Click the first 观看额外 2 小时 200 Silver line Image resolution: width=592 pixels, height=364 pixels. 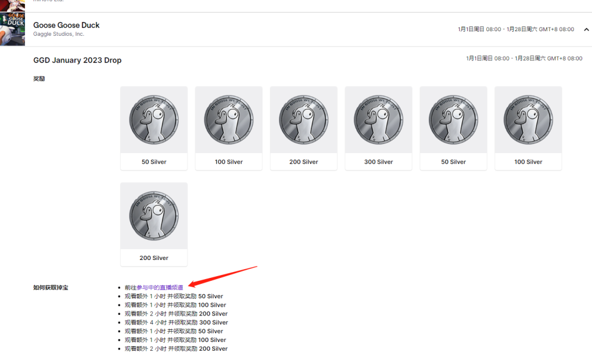[x=176, y=314]
